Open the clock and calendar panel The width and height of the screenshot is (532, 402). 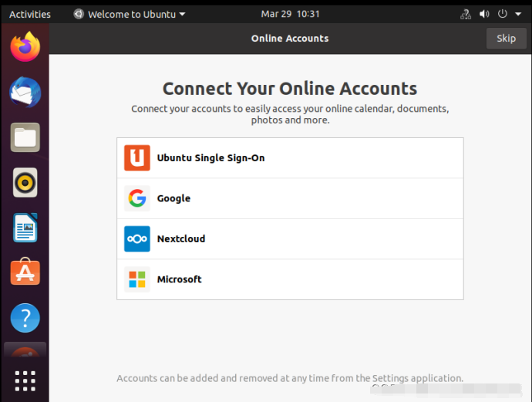pos(290,14)
